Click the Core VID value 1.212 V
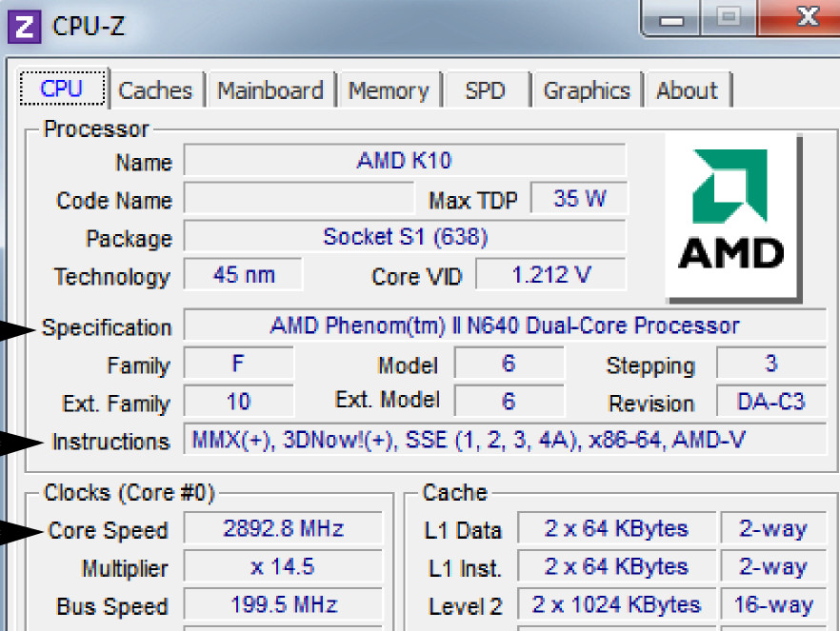The height and width of the screenshot is (631, 840). pos(550,276)
